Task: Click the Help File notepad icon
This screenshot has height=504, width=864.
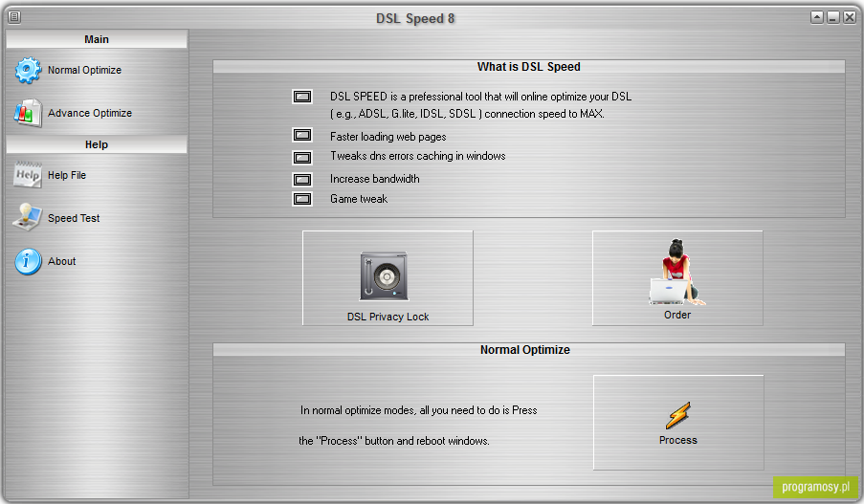Action: coord(28,175)
